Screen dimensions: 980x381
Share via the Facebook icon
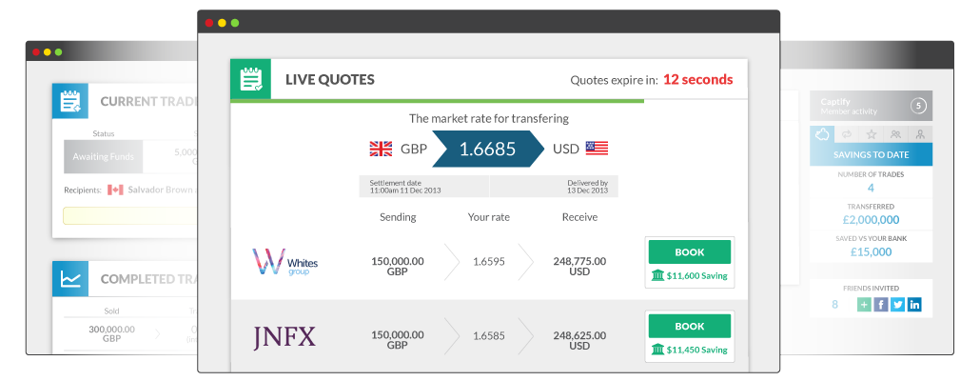[x=881, y=305]
